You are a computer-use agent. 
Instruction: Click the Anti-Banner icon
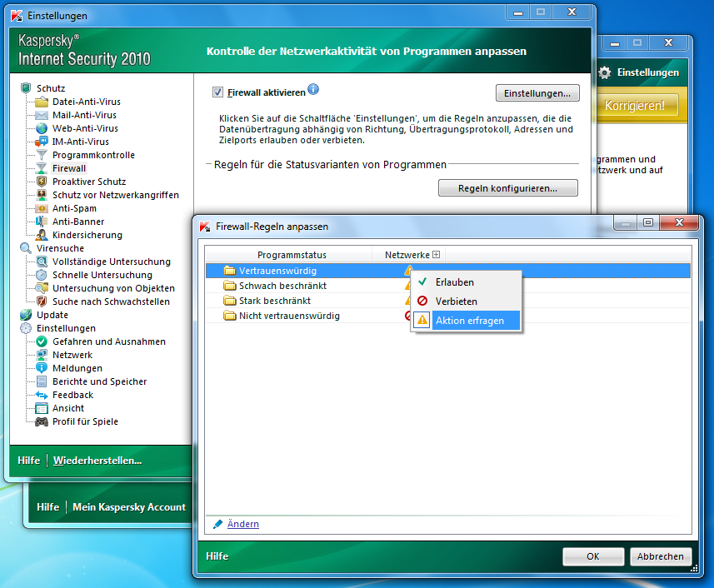click(42, 222)
